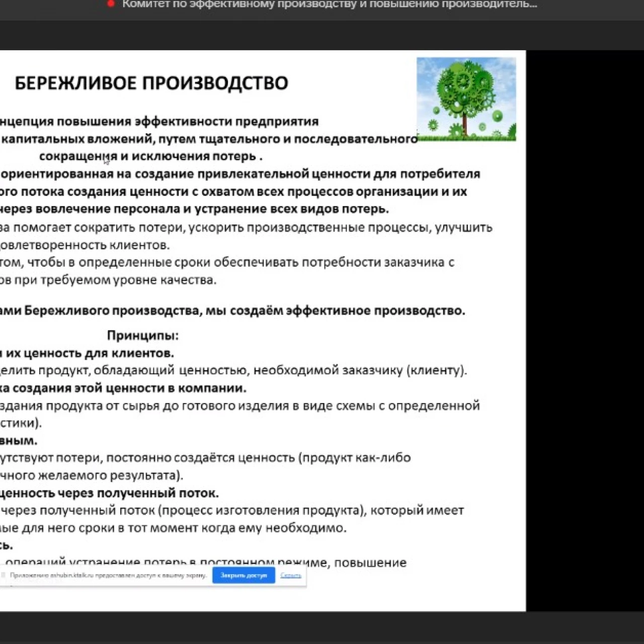Click line "сокращения и исключения потерь ."
This screenshot has width=644, height=644.
pos(151,156)
